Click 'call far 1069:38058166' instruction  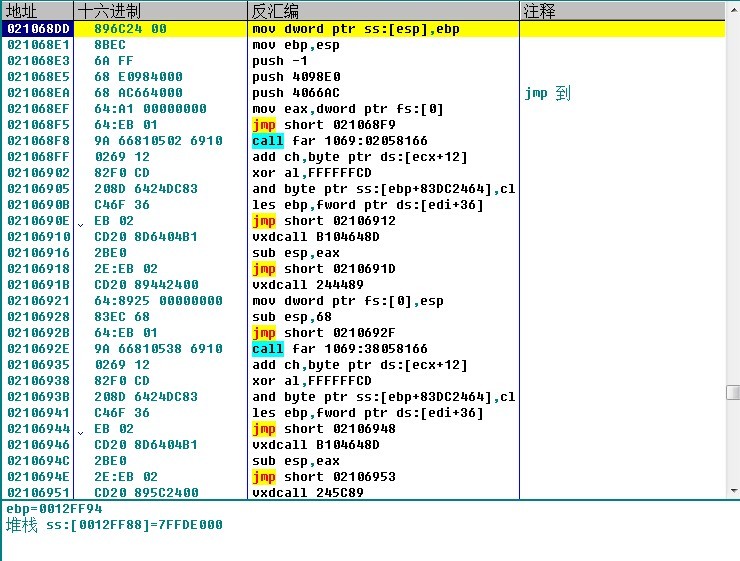pyautogui.click(x=340, y=349)
